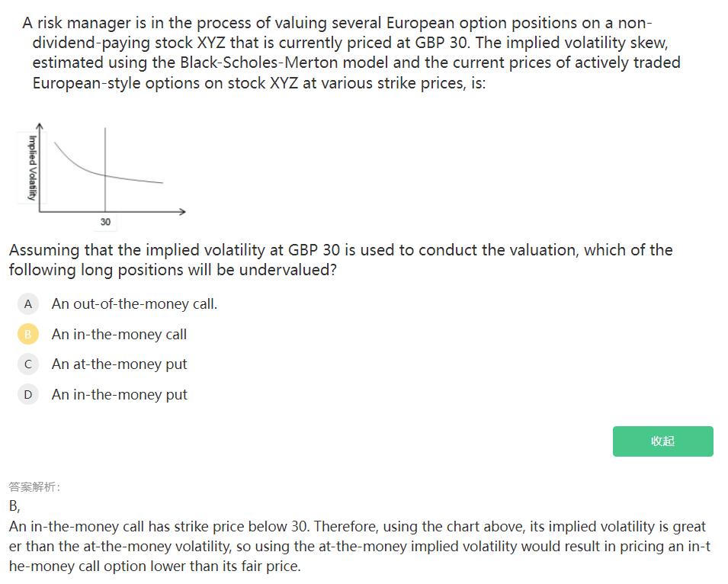Click the 'An in-the-money put' answer text
728x584 pixels.
click(119, 394)
